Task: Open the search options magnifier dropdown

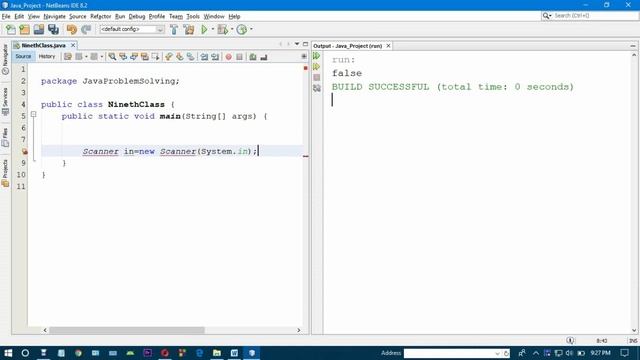Action: [x=547, y=16]
